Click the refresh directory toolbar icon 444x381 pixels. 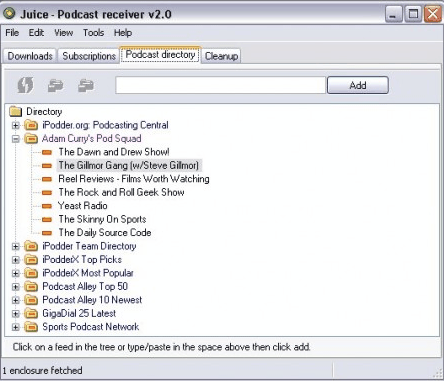[26, 85]
